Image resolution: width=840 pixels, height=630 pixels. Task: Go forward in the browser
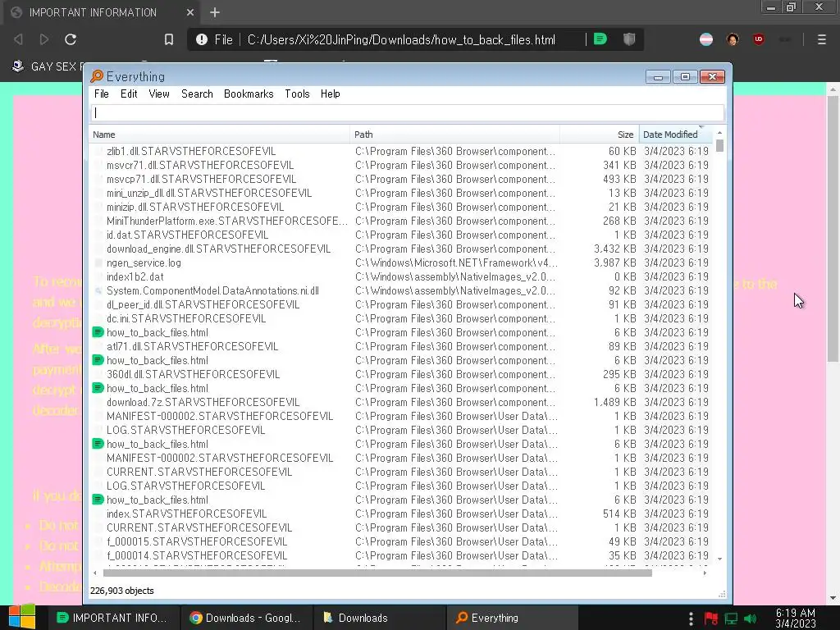[x=44, y=39]
